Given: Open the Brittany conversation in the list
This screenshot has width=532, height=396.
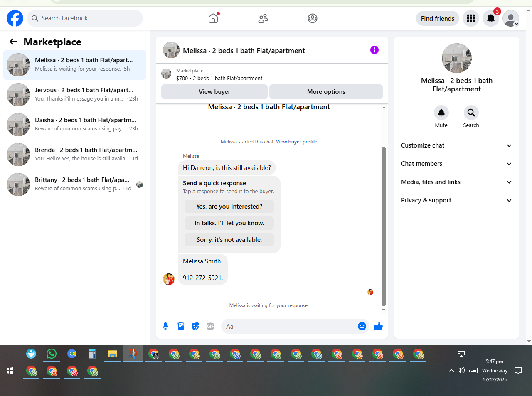Looking at the screenshot, I should pos(75,184).
